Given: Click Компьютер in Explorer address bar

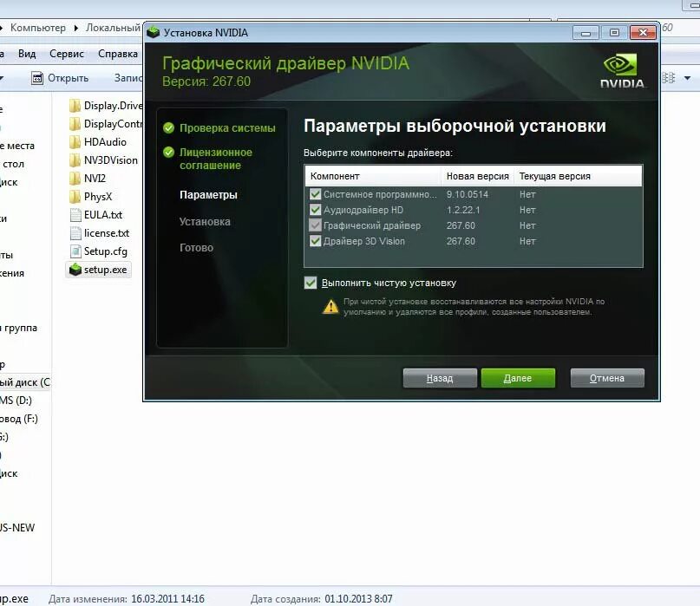Looking at the screenshot, I should [38, 28].
